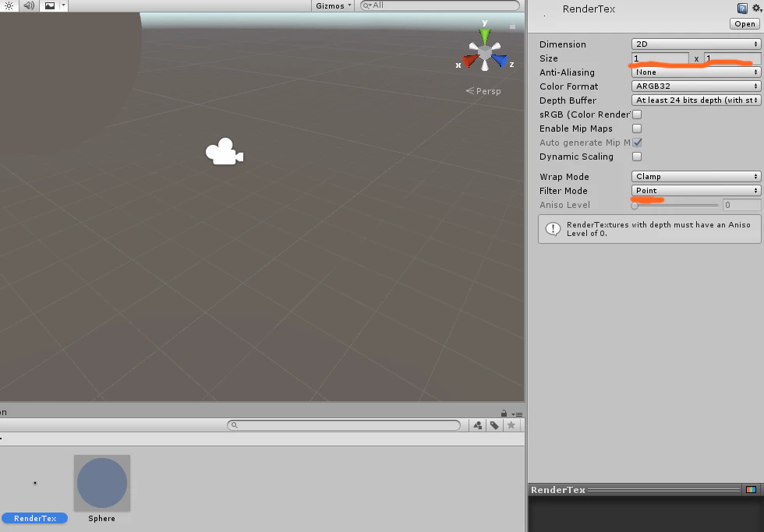Toggle Auto generate Mip Maps checkbox
Image resolution: width=764 pixels, height=532 pixels.
(x=637, y=143)
